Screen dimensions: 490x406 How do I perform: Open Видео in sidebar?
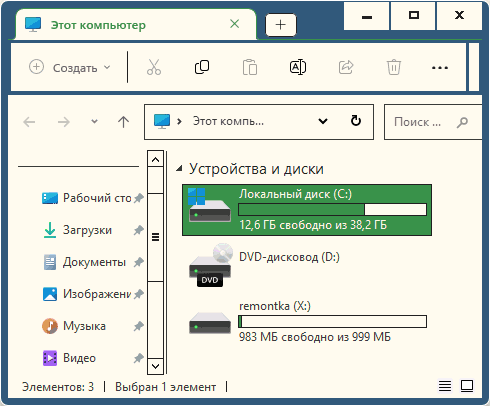(70, 358)
